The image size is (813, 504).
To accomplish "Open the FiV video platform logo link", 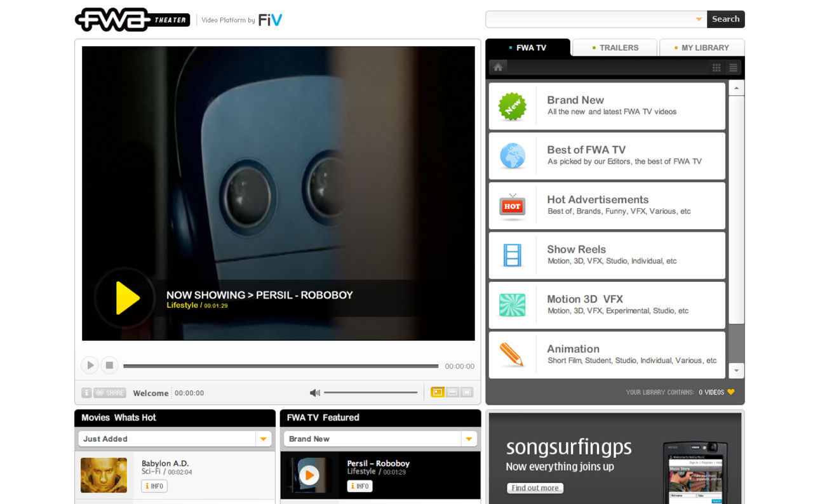I will tap(270, 20).
